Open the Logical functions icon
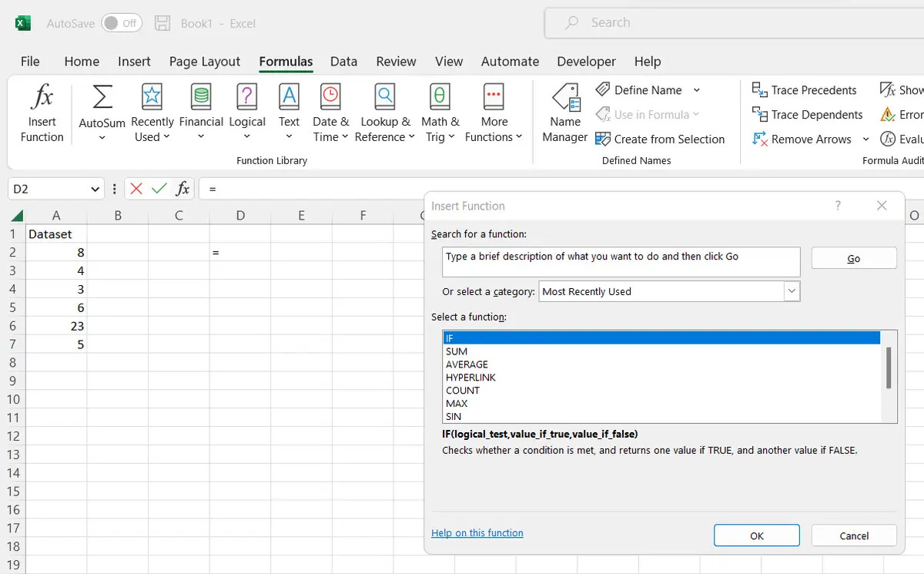This screenshot has height=574, width=924. 246,98
